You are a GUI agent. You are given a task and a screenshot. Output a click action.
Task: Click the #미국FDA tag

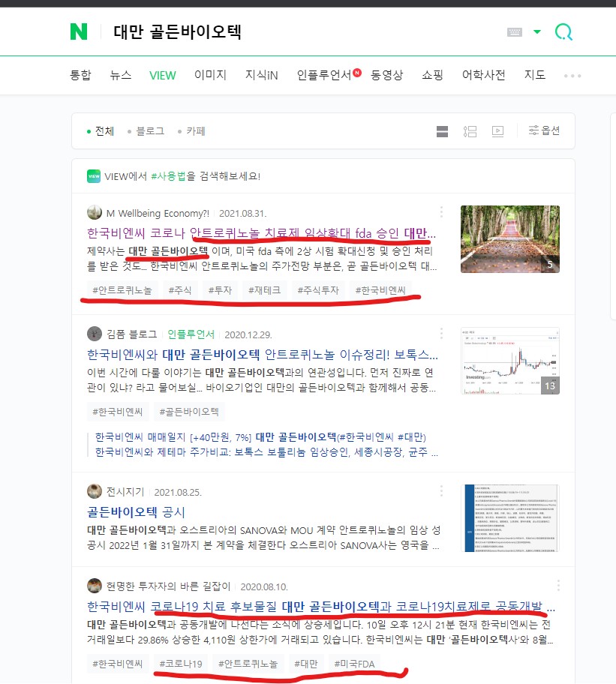click(x=354, y=664)
